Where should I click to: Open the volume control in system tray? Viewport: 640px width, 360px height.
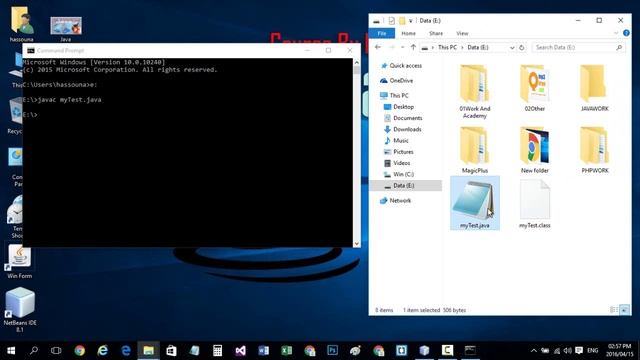click(568, 350)
